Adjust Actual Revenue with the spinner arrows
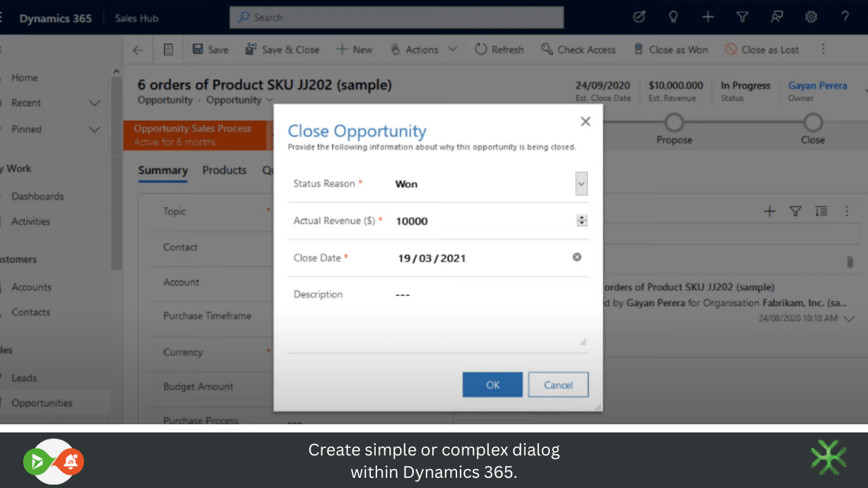This screenshot has height=488, width=868. coord(582,221)
